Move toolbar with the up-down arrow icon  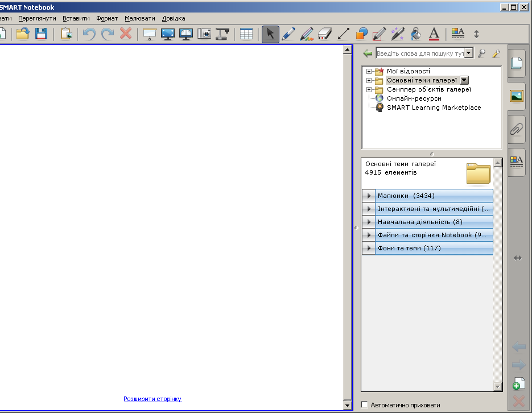(x=476, y=34)
